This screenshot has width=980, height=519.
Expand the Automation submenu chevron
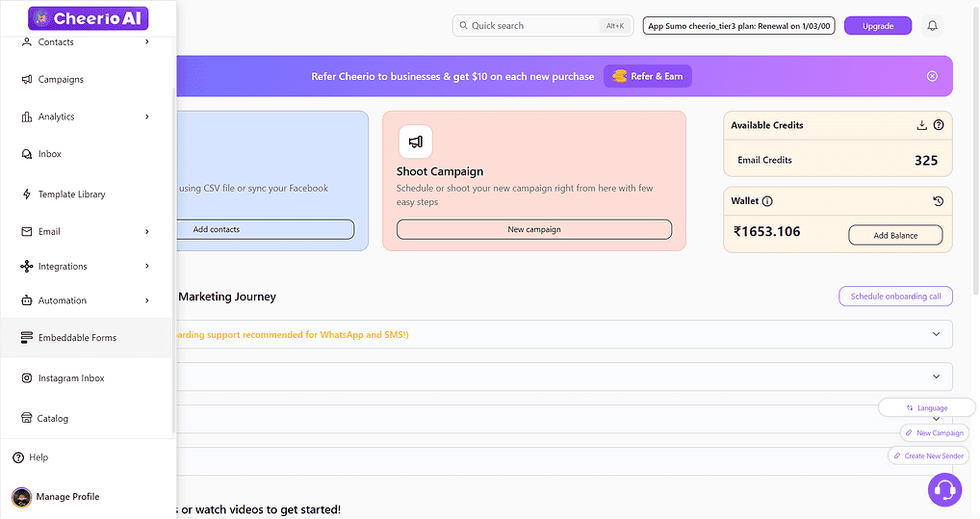(147, 300)
